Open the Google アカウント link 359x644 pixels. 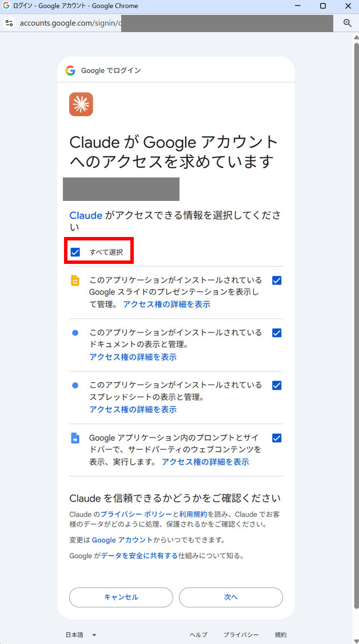pos(122,540)
